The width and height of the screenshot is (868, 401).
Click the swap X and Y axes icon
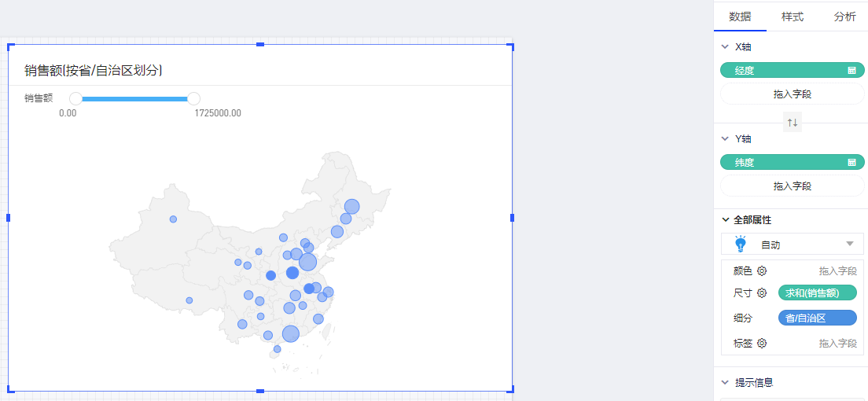coord(793,123)
